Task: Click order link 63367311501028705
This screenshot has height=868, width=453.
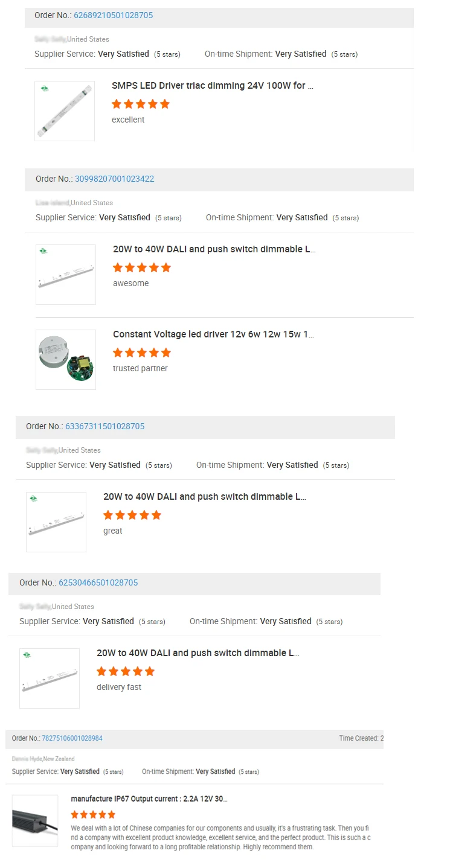Action: click(x=104, y=427)
